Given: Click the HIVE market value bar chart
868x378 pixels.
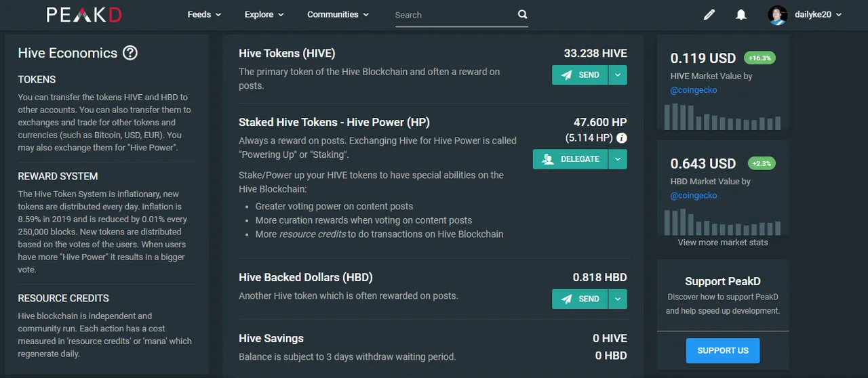Looking at the screenshot, I should 723,117.
